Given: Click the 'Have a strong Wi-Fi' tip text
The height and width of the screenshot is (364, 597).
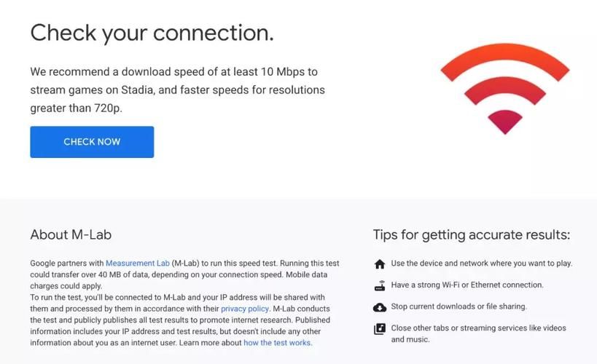Looking at the screenshot, I should click(x=467, y=285).
